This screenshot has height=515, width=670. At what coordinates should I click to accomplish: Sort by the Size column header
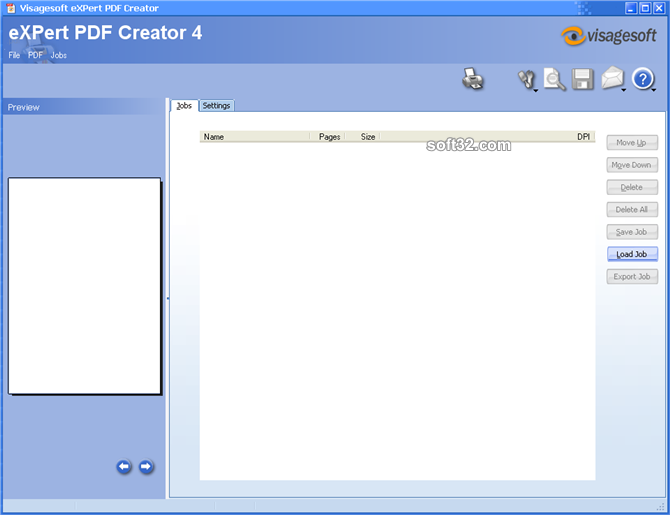tap(363, 137)
